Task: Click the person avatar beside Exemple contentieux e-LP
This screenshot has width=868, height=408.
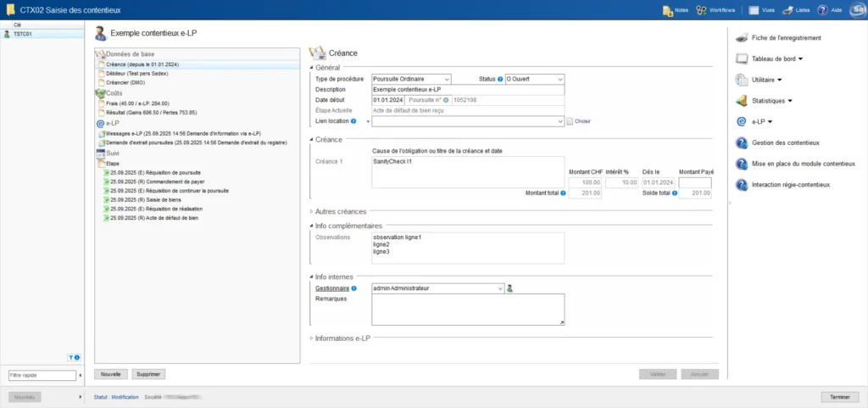Action: pos(100,33)
